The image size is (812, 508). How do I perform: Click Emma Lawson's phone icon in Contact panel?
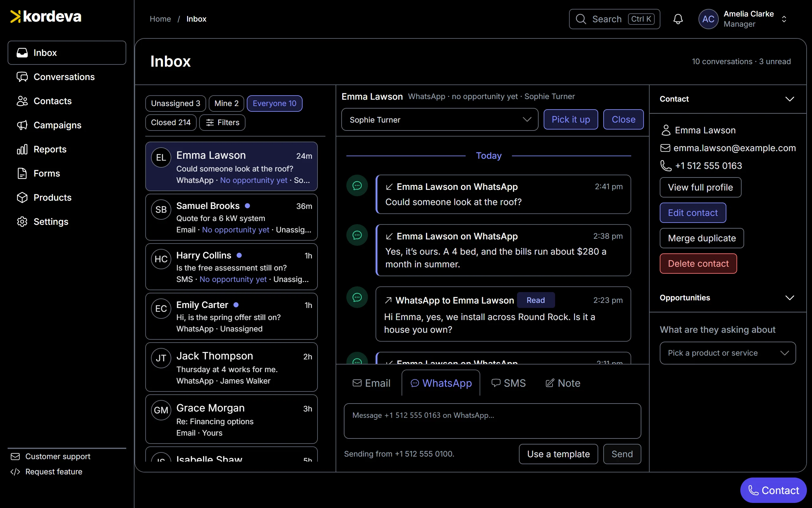click(x=666, y=166)
